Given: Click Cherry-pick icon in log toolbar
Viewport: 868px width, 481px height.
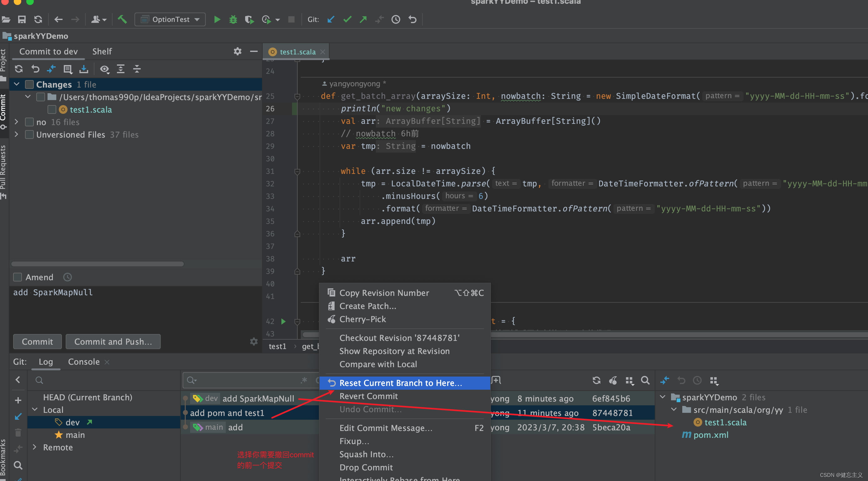Looking at the screenshot, I should [x=613, y=381].
